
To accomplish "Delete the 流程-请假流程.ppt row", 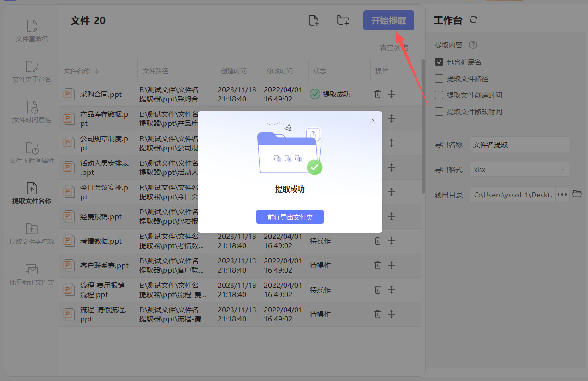I will (x=378, y=314).
